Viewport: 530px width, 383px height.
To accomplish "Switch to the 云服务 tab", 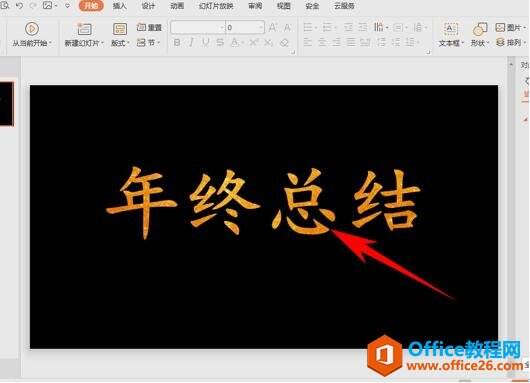I will point(344,6).
